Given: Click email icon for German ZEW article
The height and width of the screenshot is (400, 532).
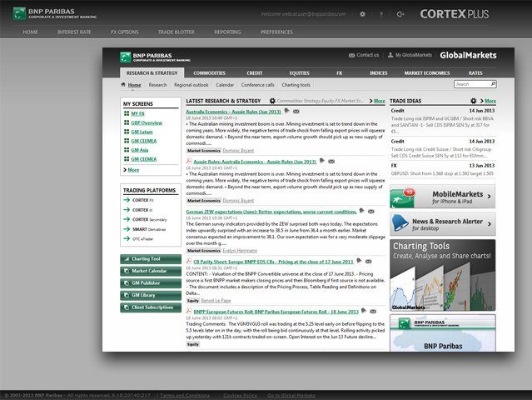Looking at the screenshot, I should point(371,212).
